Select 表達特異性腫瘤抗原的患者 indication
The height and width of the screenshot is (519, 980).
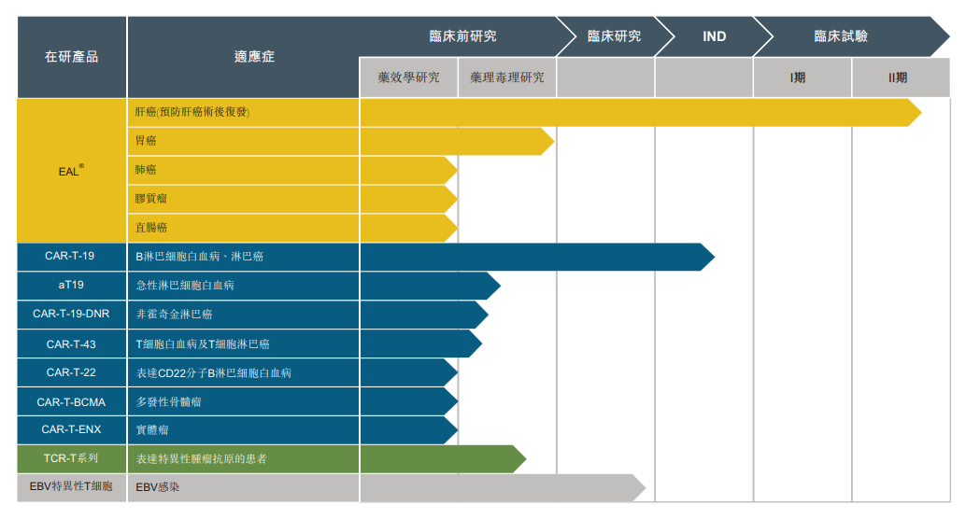243,459
